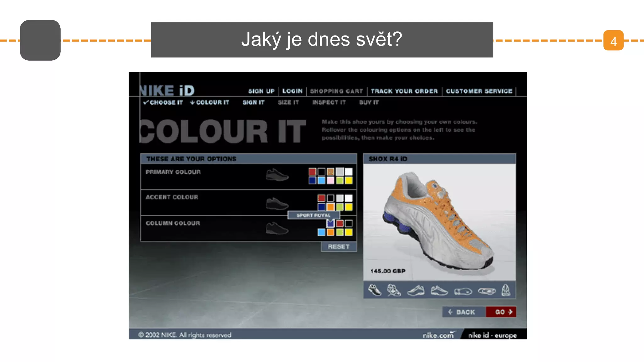Choose the brown primary colour swatch

coord(330,172)
